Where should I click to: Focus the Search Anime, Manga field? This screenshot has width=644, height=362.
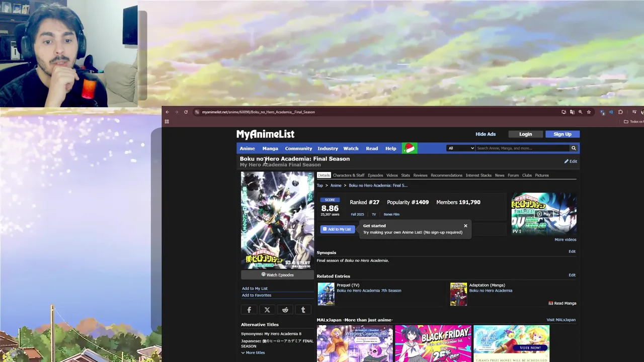pos(522,148)
